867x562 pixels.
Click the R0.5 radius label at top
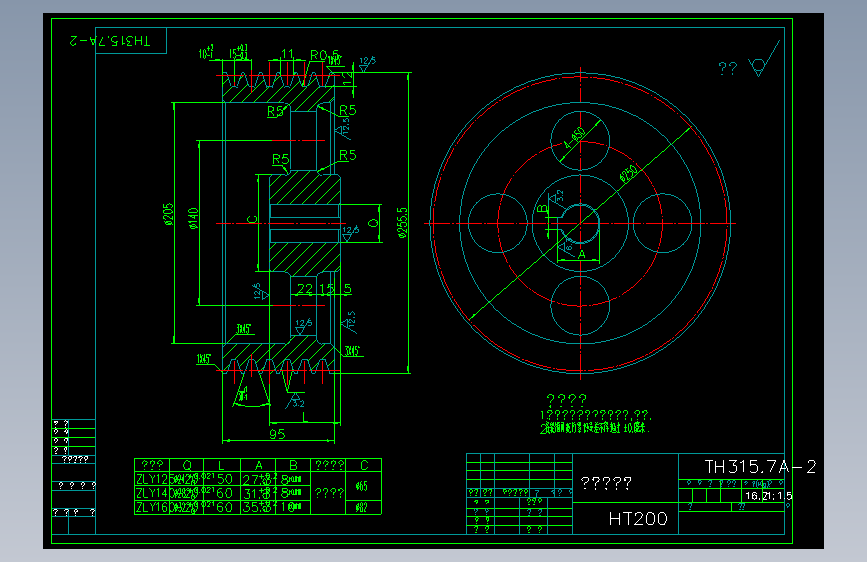click(x=324, y=55)
